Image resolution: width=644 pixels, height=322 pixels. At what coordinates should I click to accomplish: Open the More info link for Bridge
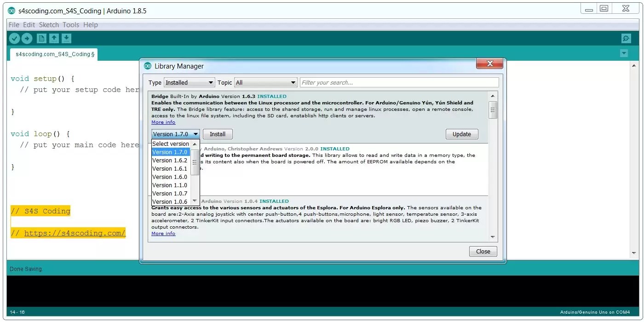[163, 122]
